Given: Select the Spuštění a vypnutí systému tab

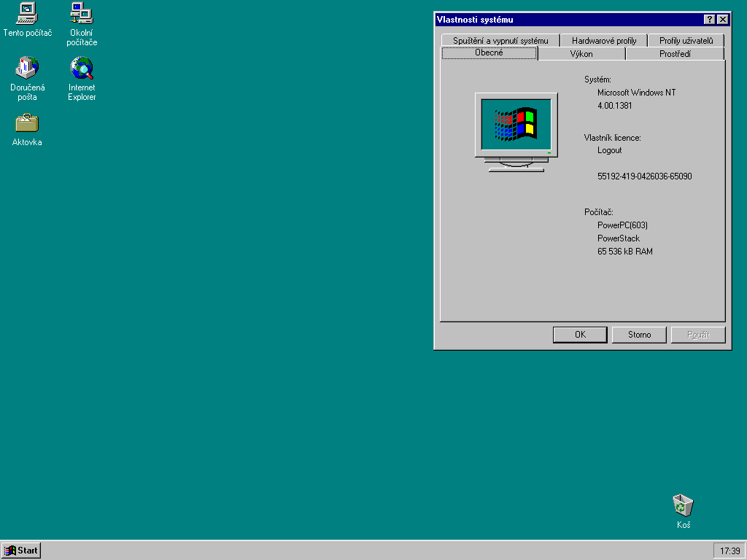Looking at the screenshot, I should (500, 41).
